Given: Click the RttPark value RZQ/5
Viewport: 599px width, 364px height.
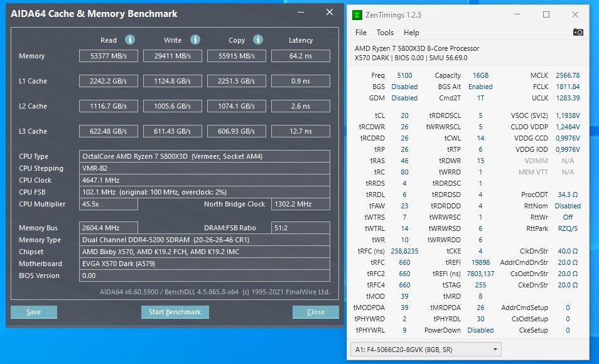Looking at the screenshot, I should (568, 228).
